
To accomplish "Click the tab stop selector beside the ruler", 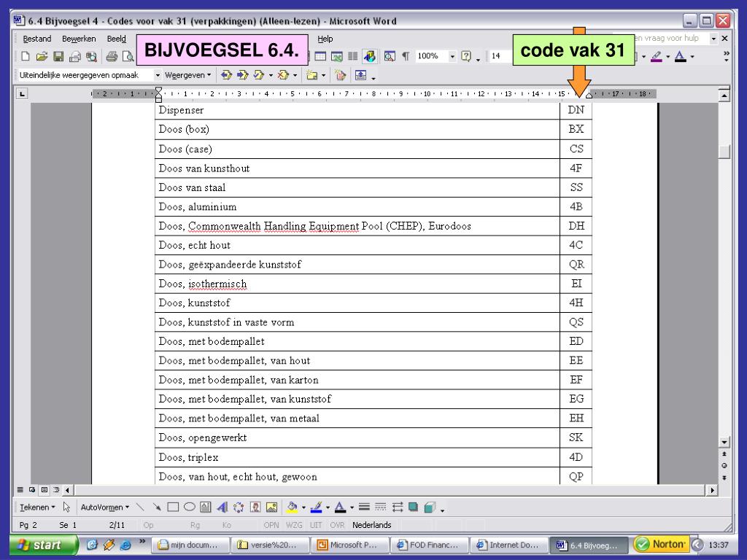I will point(21,94).
